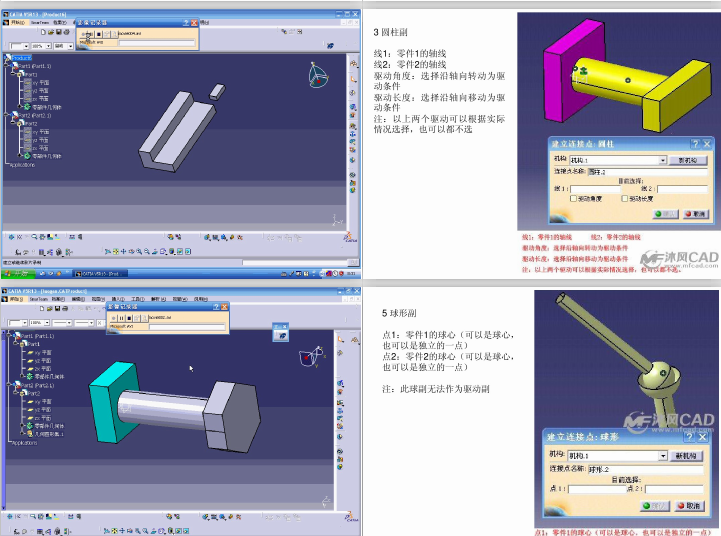Viewport: 721px width, 536px height.
Task: Open 100% dropdown in bottom window toolbar
Action: tap(46, 323)
